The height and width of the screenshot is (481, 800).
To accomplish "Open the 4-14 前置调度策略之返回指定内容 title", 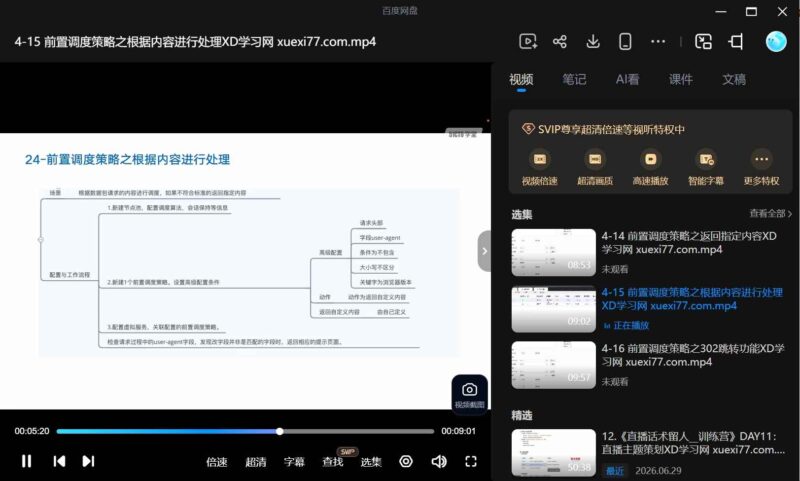I will 689,243.
